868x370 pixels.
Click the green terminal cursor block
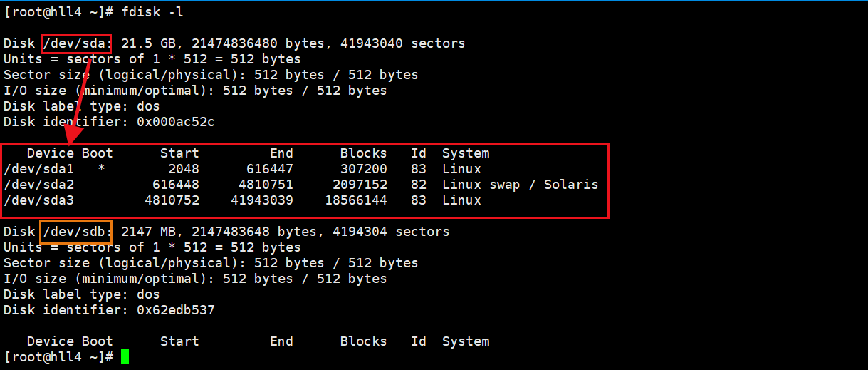[125, 357]
